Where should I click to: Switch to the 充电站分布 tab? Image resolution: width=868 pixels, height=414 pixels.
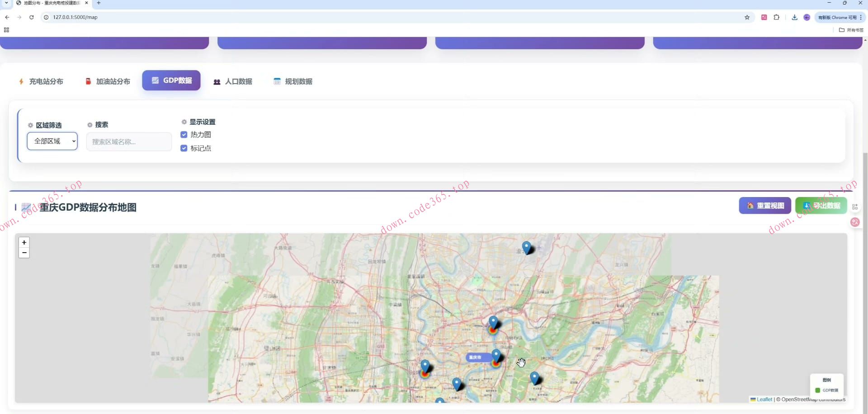click(41, 81)
